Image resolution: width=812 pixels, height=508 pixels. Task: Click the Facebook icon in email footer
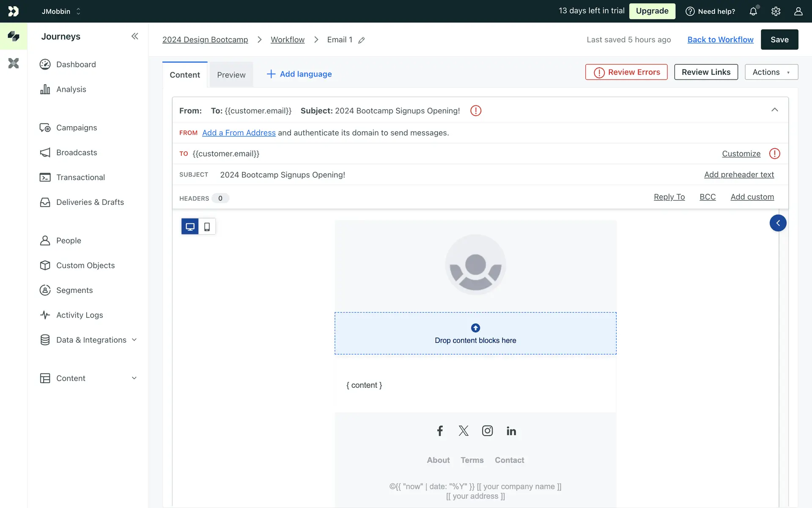[x=440, y=431]
